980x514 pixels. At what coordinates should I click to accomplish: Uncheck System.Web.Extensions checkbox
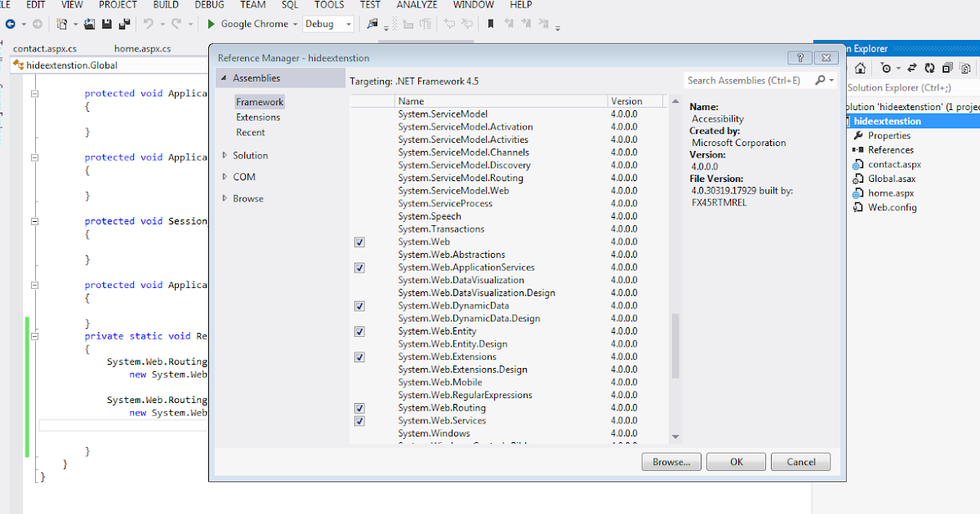[x=360, y=357]
